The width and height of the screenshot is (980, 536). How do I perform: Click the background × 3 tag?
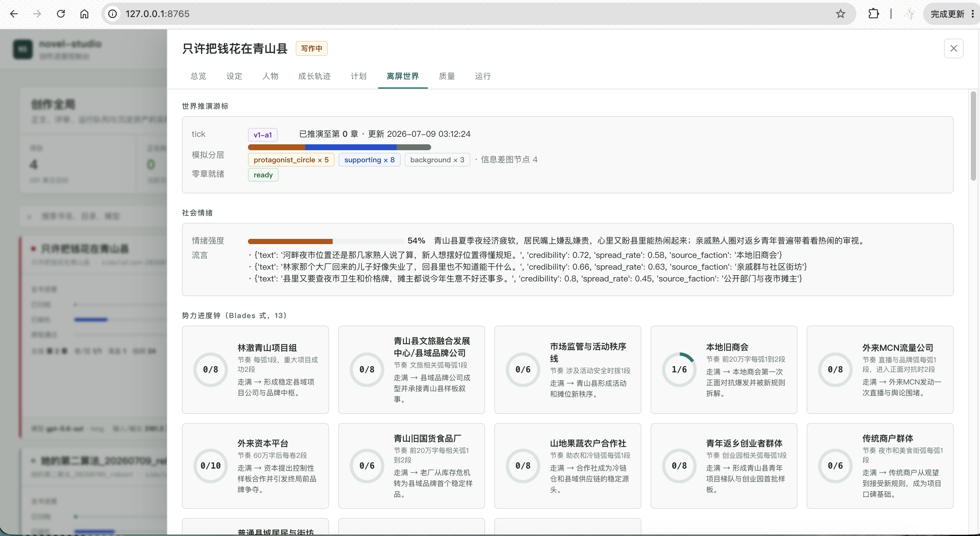[437, 160]
